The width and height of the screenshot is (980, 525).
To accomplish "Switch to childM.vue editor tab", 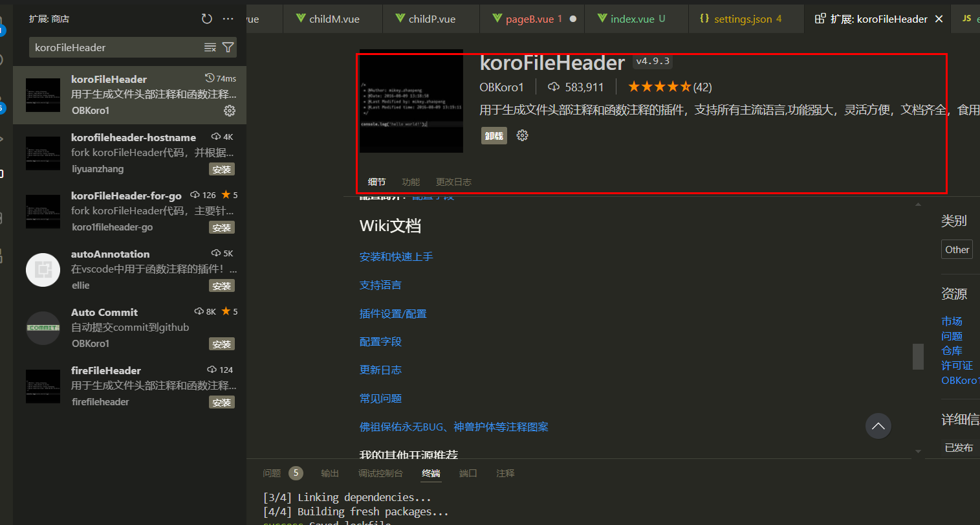I will (332, 19).
